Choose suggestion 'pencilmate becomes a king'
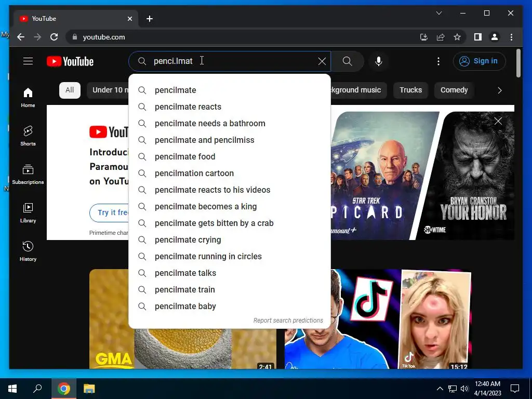Screen dimensions: 532x399 230,206
